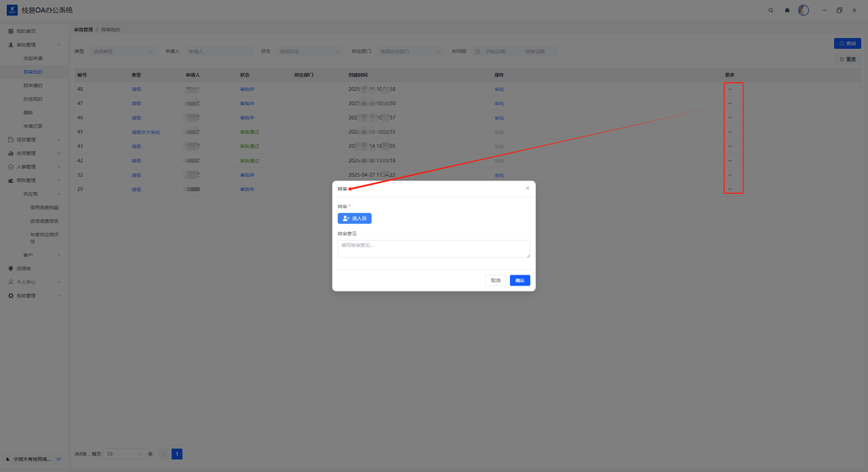Expand the 项目管理 sidebar section
The image size is (868, 472).
coord(34,140)
